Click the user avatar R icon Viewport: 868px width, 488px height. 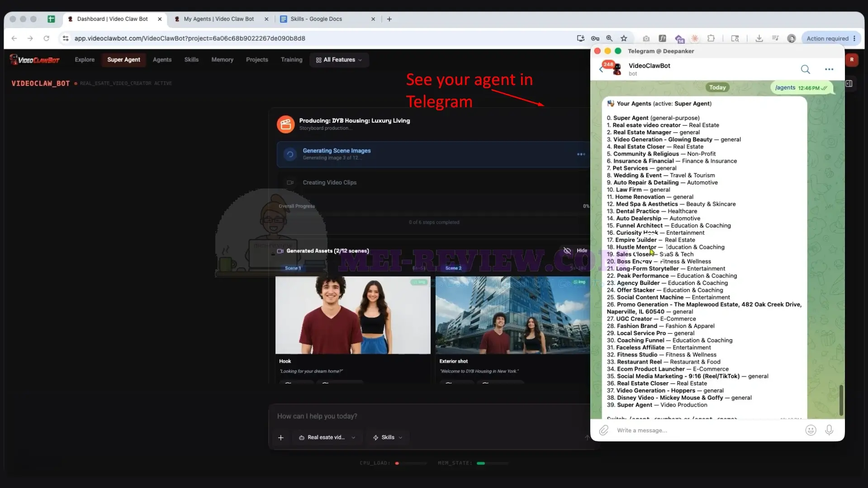click(851, 60)
